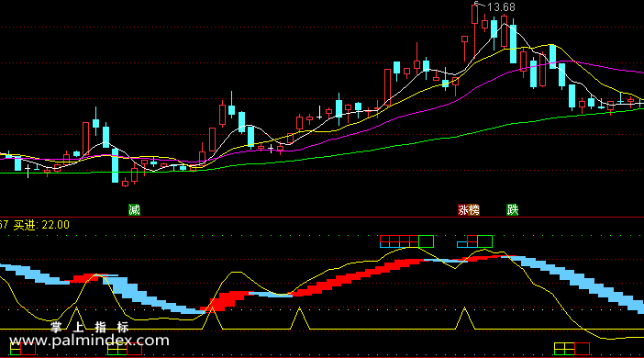Image resolution: width=644 pixels, height=358 pixels.
Task: Click the red divider line between chart panes
Action: 322,217
